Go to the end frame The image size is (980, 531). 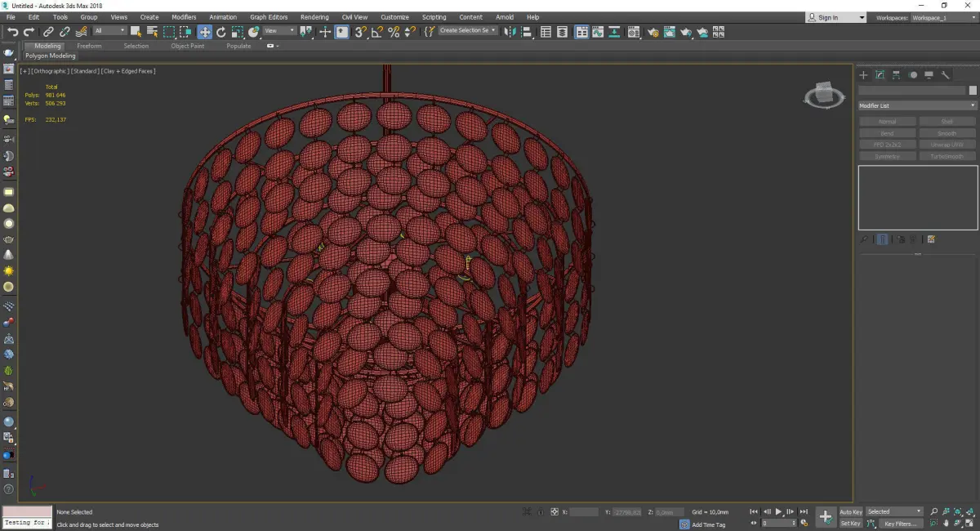coord(804,511)
